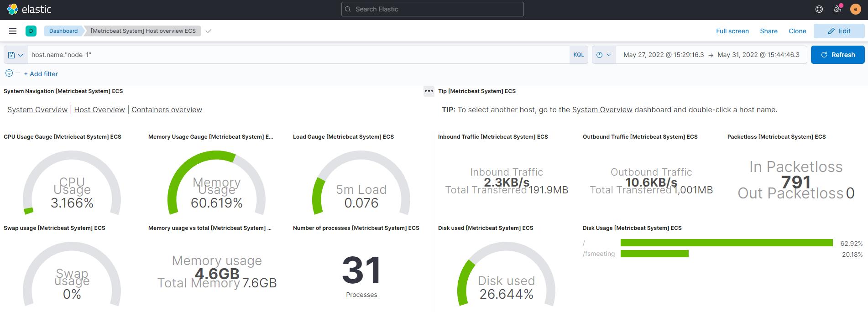
Task: Click the System Navigation panel title
Action: [x=63, y=91]
